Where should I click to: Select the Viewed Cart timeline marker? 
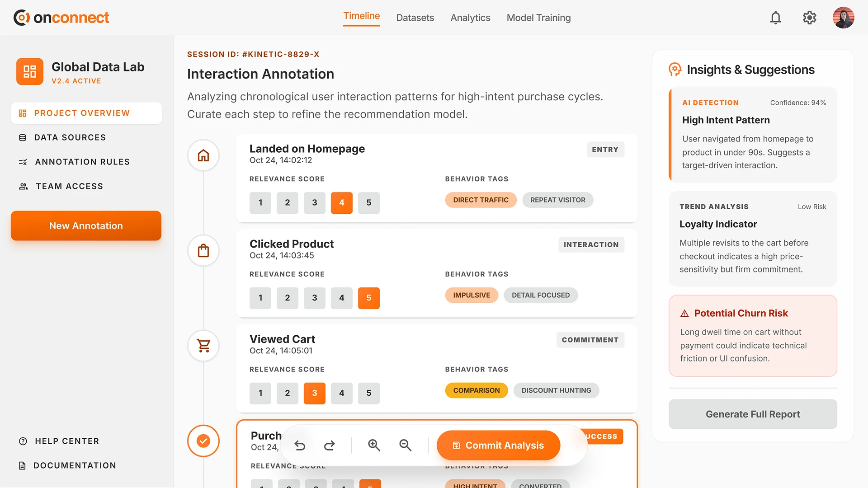(203, 346)
